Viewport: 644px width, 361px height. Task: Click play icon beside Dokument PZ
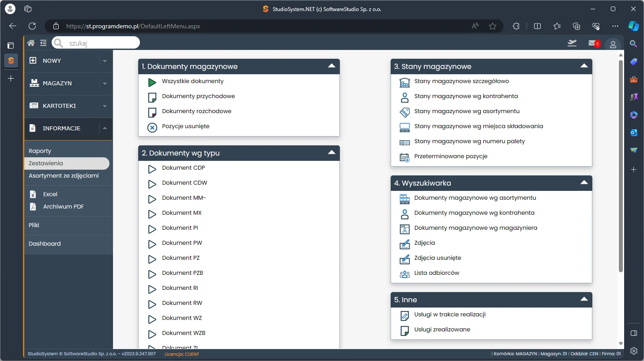pos(152,259)
